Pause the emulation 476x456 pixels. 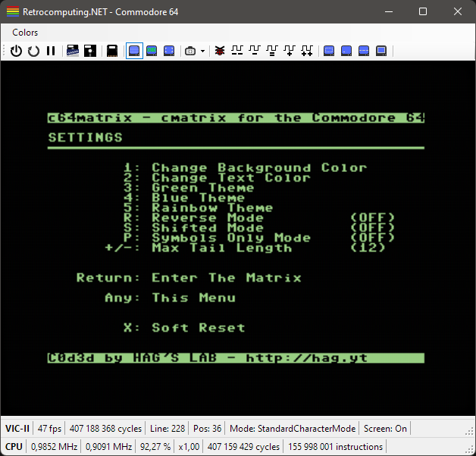[x=51, y=51]
